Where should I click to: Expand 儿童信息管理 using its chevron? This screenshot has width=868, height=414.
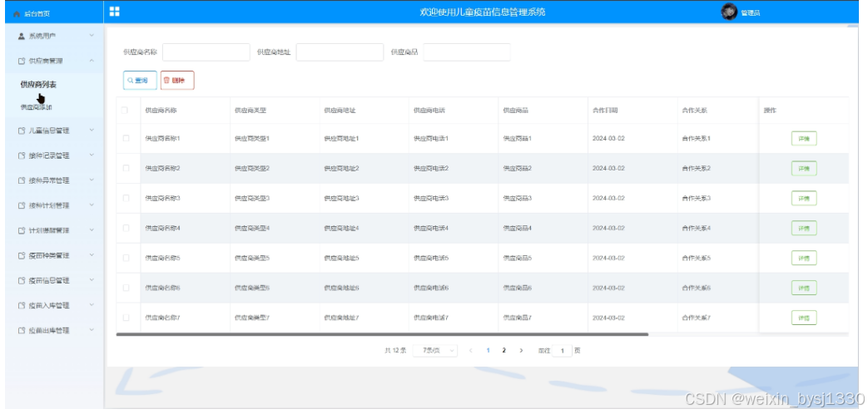point(92,131)
